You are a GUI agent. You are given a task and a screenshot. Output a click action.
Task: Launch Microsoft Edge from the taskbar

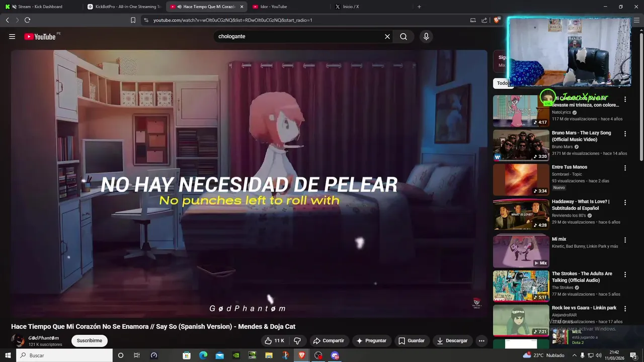[203, 355]
